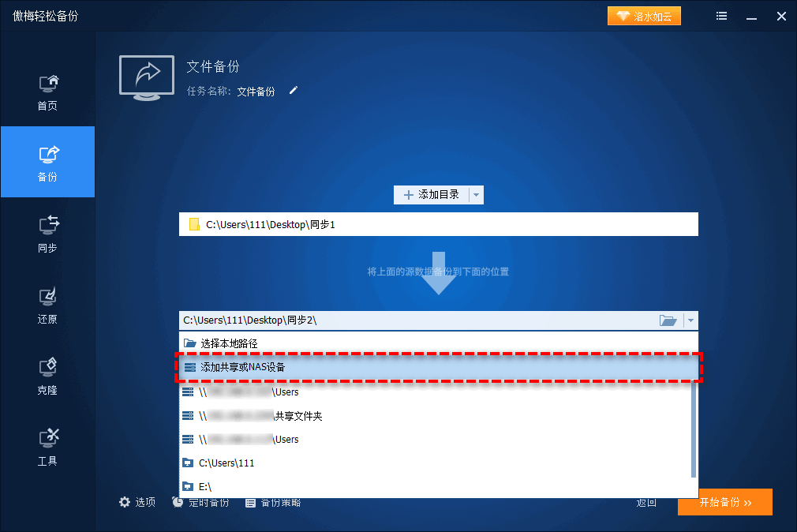Open the 同步 sync section
Viewport: 797px width, 532px height.
pyautogui.click(x=48, y=234)
